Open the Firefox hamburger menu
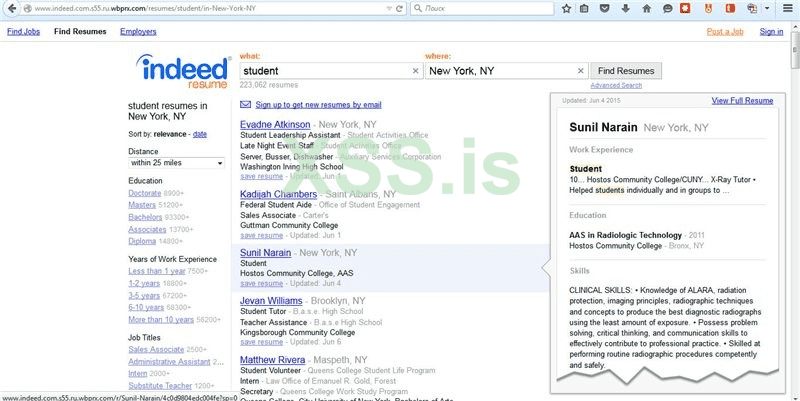This screenshot has width=800, height=401. point(788,9)
